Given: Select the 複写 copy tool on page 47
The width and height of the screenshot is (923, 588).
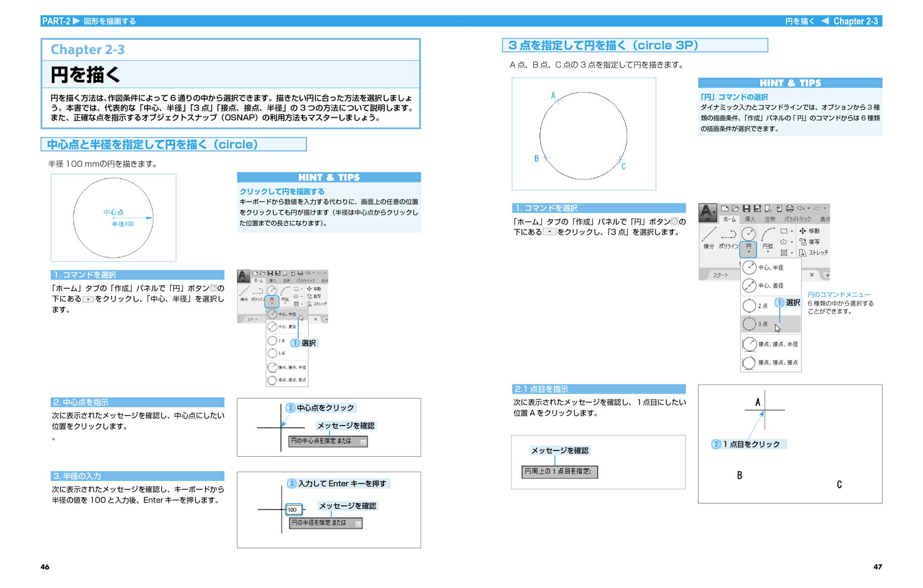Looking at the screenshot, I should click(809, 242).
